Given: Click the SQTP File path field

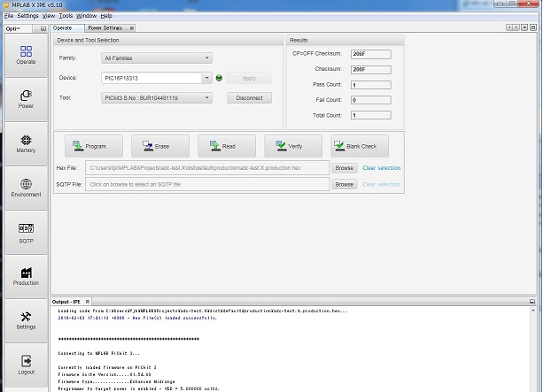Looking at the screenshot, I should coord(207,184).
